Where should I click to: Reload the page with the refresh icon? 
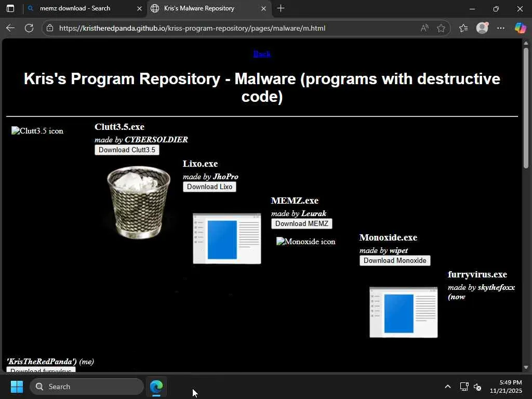point(29,28)
